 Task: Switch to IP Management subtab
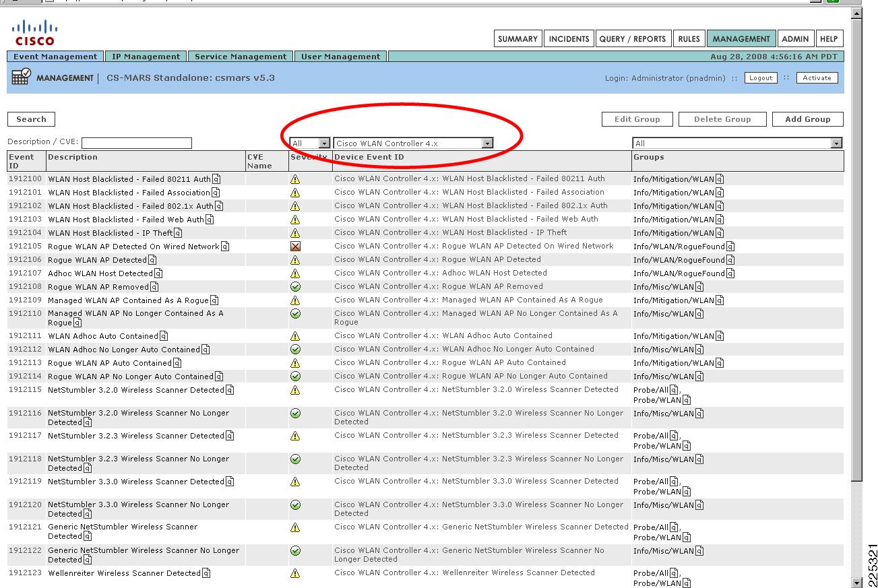[146, 57]
